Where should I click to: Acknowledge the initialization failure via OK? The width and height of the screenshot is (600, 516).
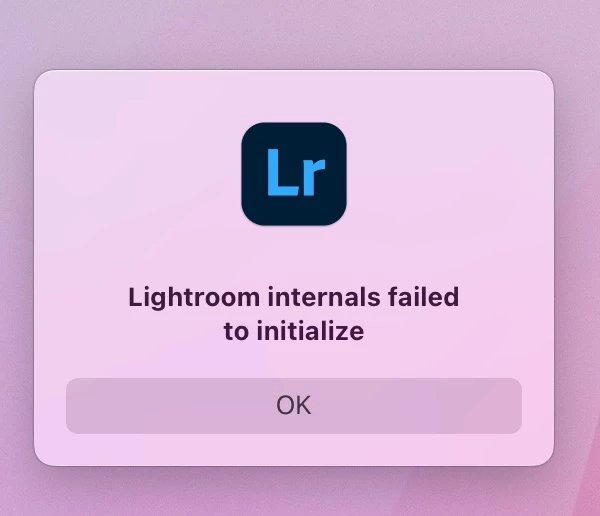tap(294, 406)
